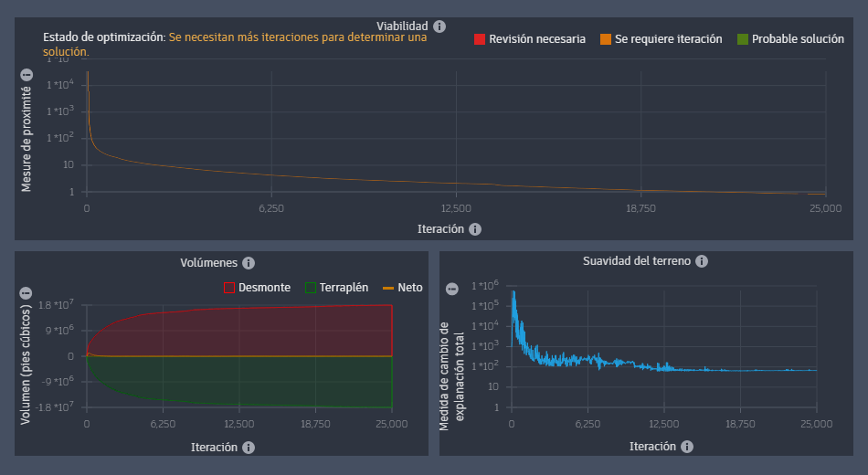The width and height of the screenshot is (868, 475).
Task: Click the Volumen (pies cúbicos) axis label
Action: pos(25,364)
